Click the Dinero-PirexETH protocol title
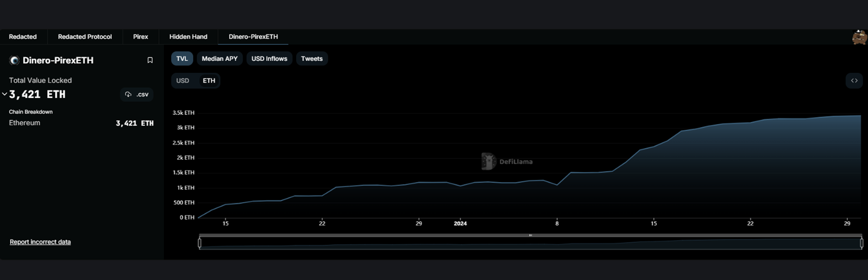868x280 pixels. click(58, 60)
